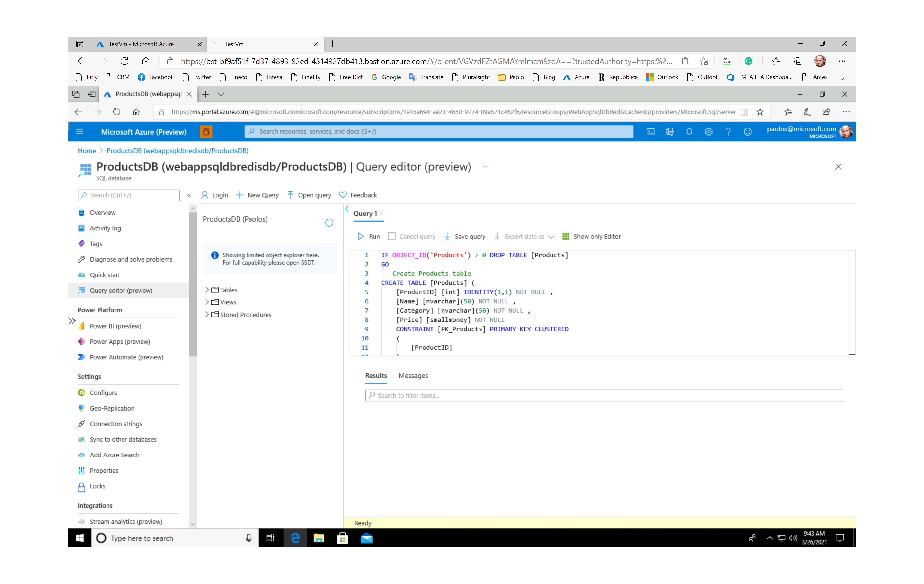Select Connection strings in sidebar menu
The image size is (924, 584).
coord(115,423)
